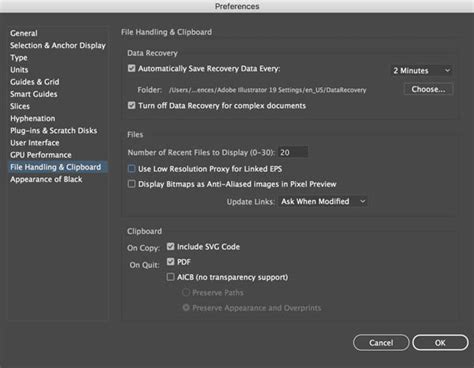
Task: Open the General preferences category
Action: pos(24,33)
